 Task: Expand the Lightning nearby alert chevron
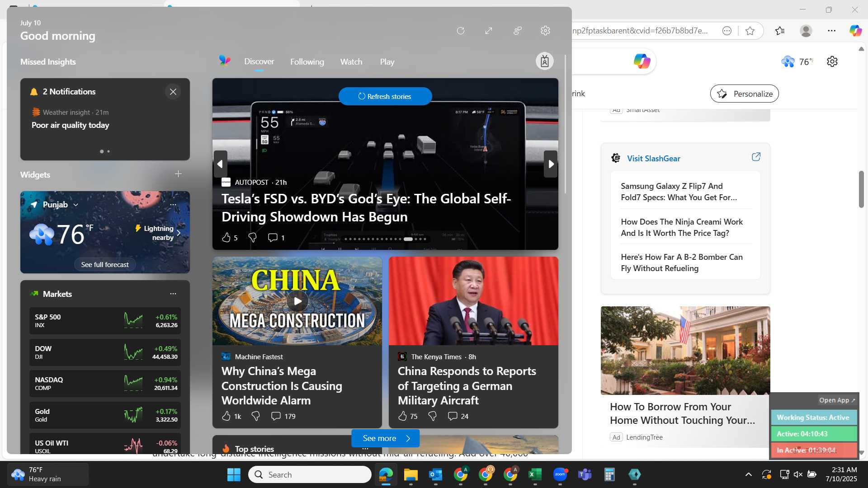click(x=179, y=233)
